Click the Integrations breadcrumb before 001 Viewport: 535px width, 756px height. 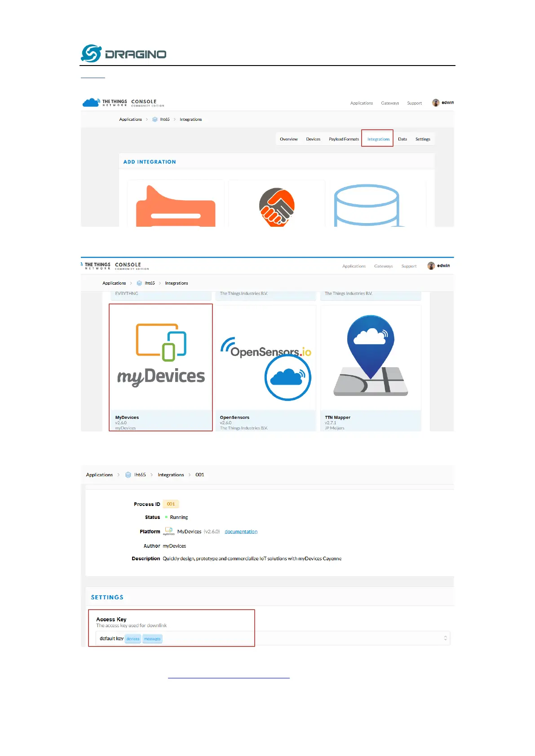click(x=171, y=475)
